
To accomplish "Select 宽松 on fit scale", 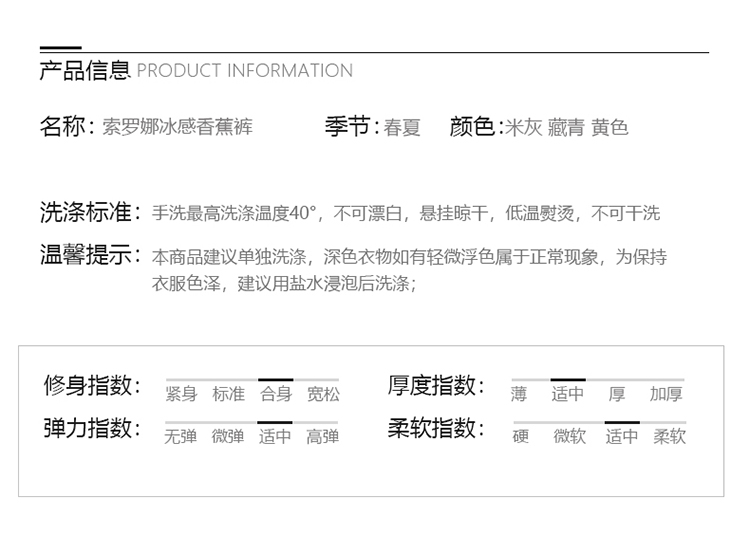I will pos(323,394).
